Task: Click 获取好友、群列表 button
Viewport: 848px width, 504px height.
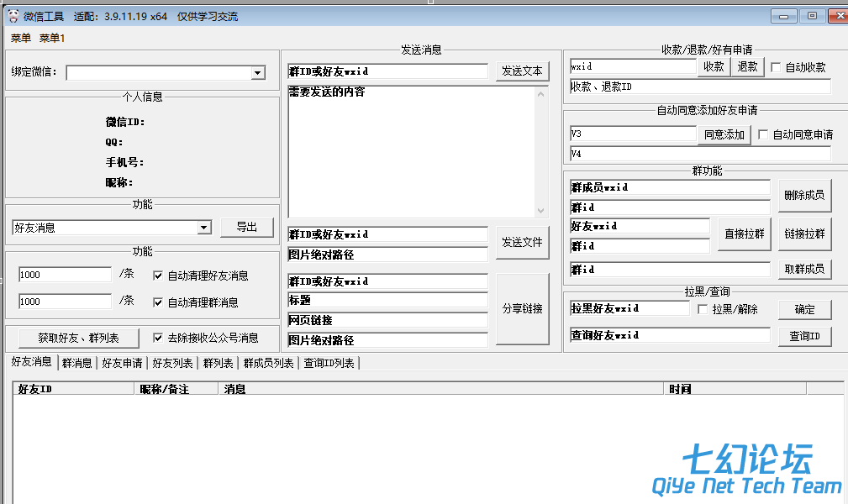Action: pyautogui.click(x=78, y=338)
